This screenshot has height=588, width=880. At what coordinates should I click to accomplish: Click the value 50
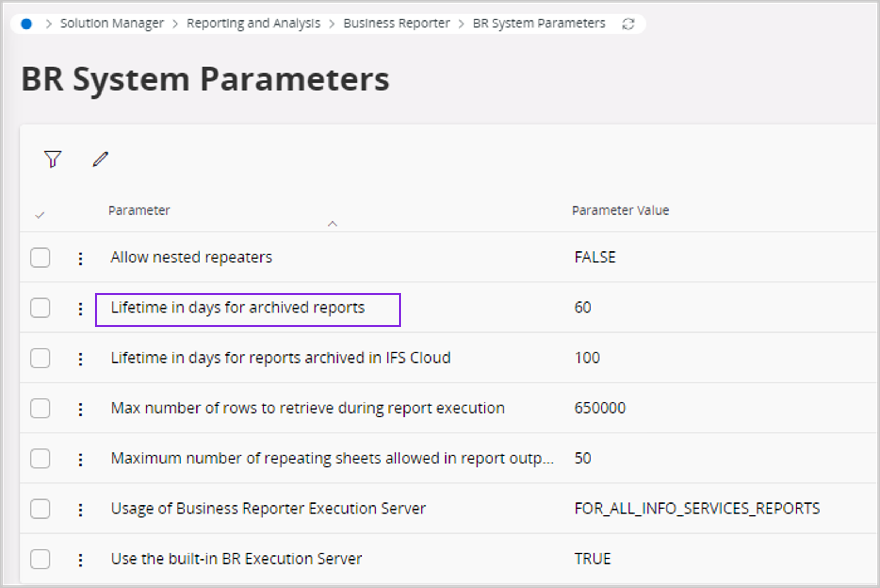[x=583, y=458]
